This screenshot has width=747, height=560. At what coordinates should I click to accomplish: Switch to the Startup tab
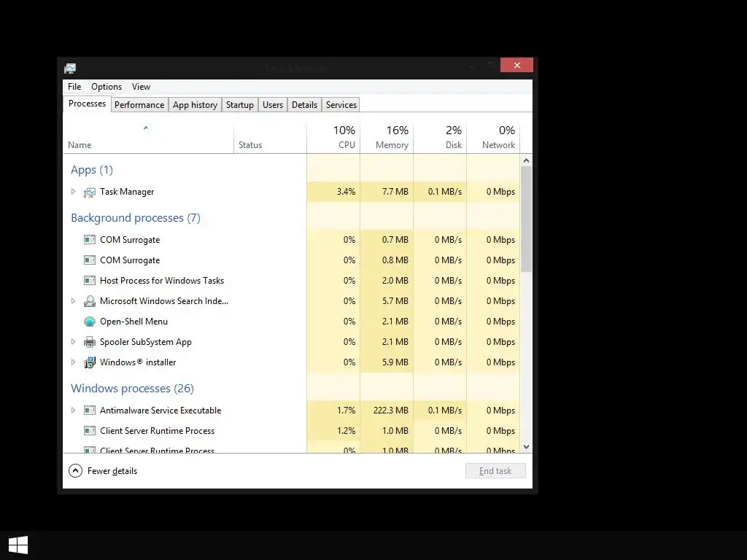[x=239, y=105]
